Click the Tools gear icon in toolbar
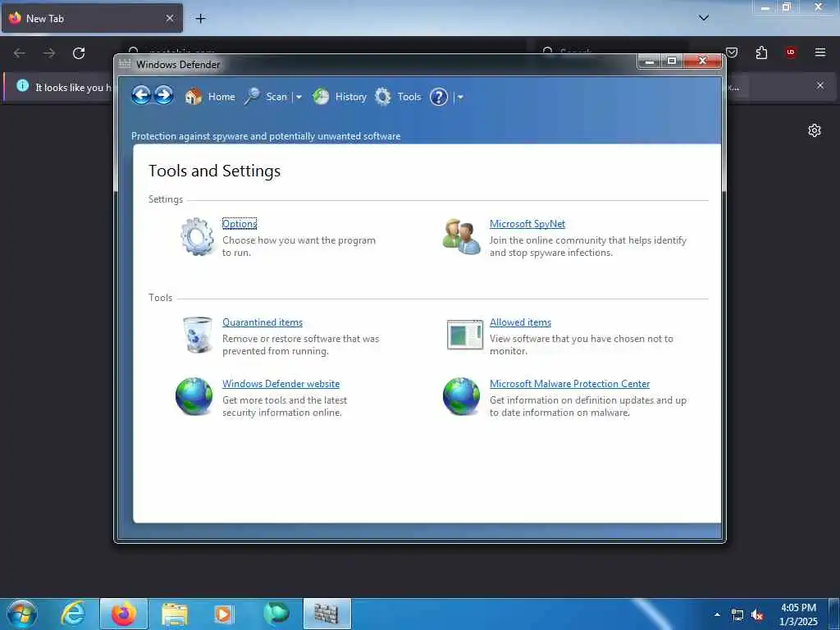The image size is (840, 630). pyautogui.click(x=382, y=97)
